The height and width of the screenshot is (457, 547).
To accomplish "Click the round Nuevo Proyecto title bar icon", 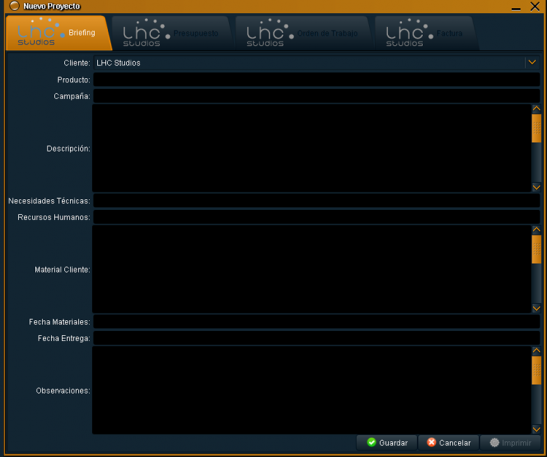I will click(14, 6).
